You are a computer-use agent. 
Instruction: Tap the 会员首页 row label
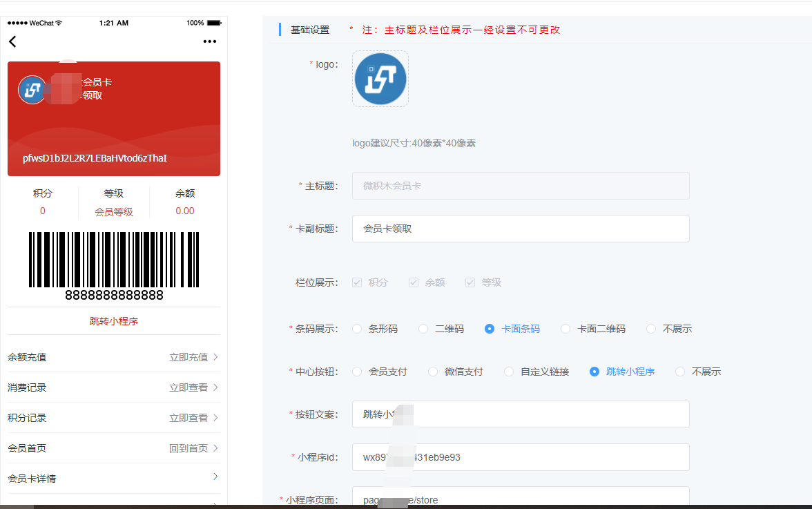pos(27,448)
